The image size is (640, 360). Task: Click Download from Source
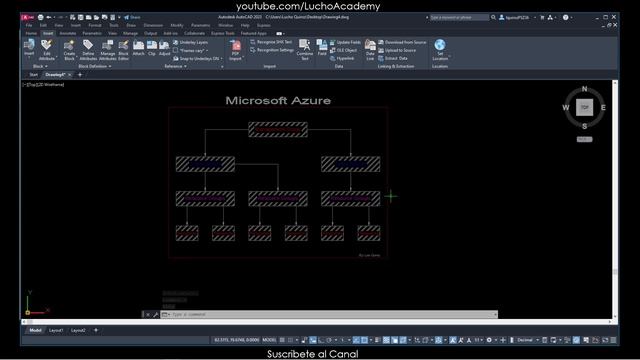point(402,42)
